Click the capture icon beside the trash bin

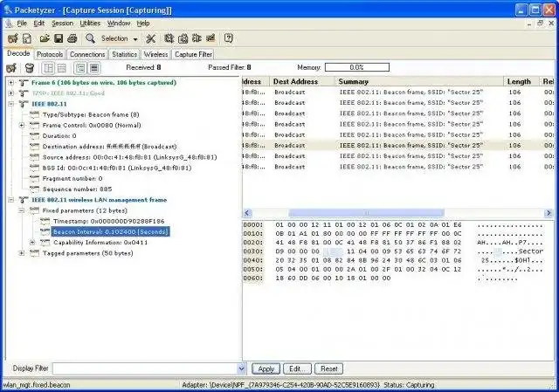click(11, 68)
